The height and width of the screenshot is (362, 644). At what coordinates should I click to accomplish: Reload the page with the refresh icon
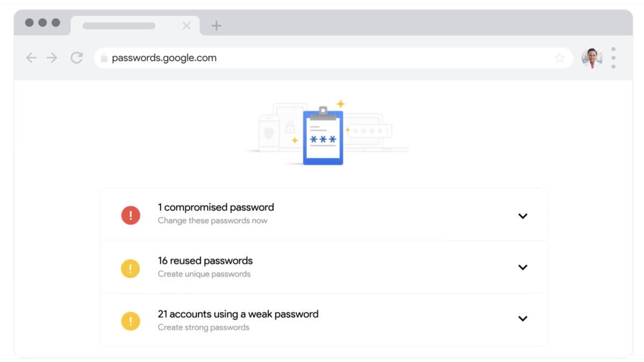pyautogui.click(x=77, y=58)
